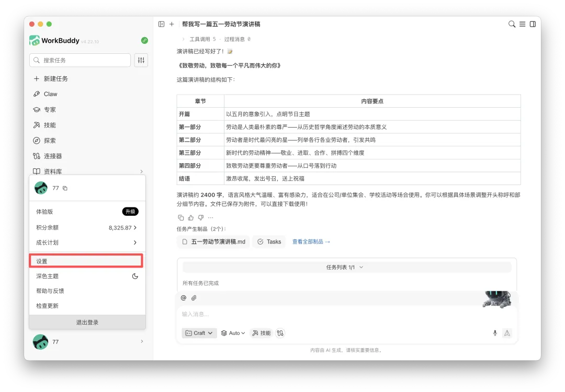This screenshot has height=392, width=565.
Task: Attach a file with the paperclip icon
Action: coord(194,298)
